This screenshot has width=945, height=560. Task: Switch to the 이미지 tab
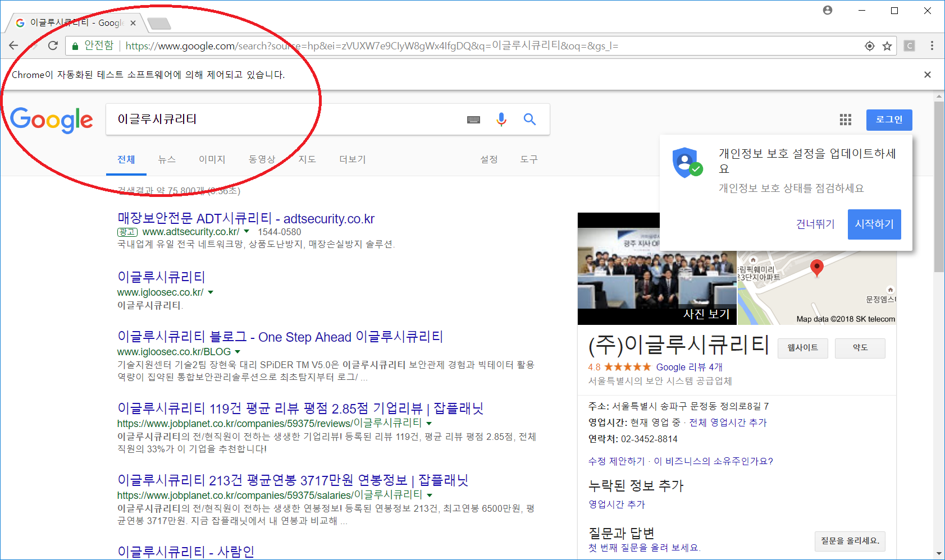(x=212, y=159)
